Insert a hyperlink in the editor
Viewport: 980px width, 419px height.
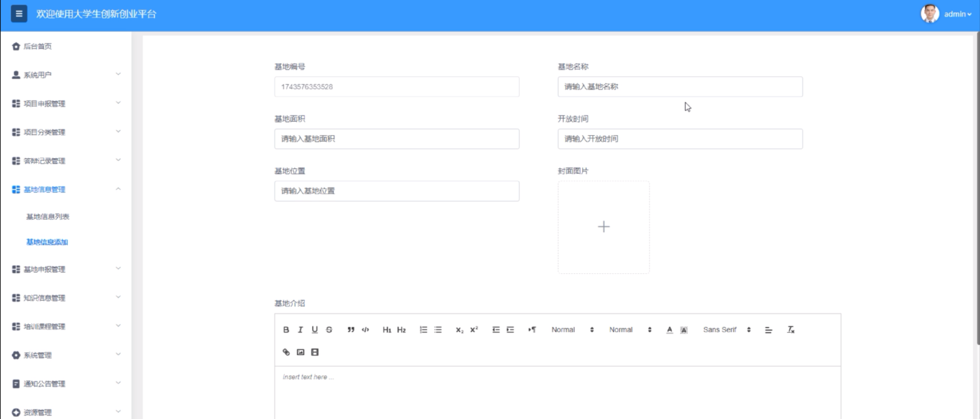click(x=286, y=352)
